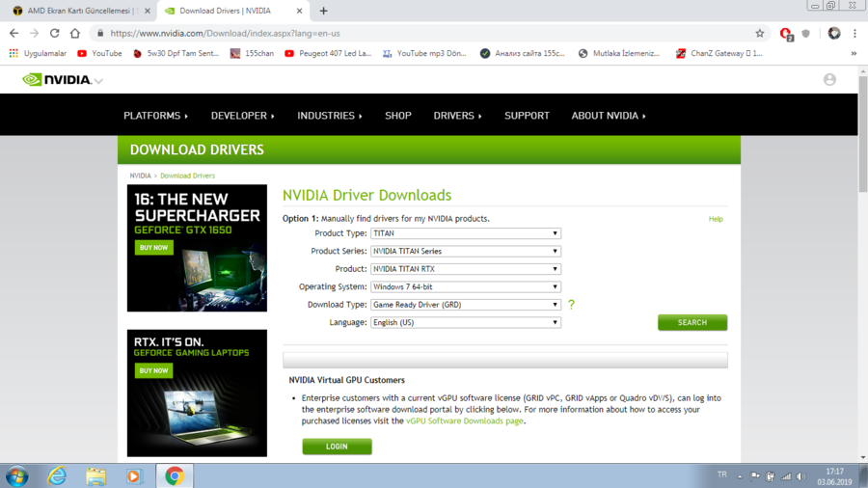Viewport: 868px width, 488px height.
Task: Open Uygulamalar apps bookmark
Action: tap(38, 53)
